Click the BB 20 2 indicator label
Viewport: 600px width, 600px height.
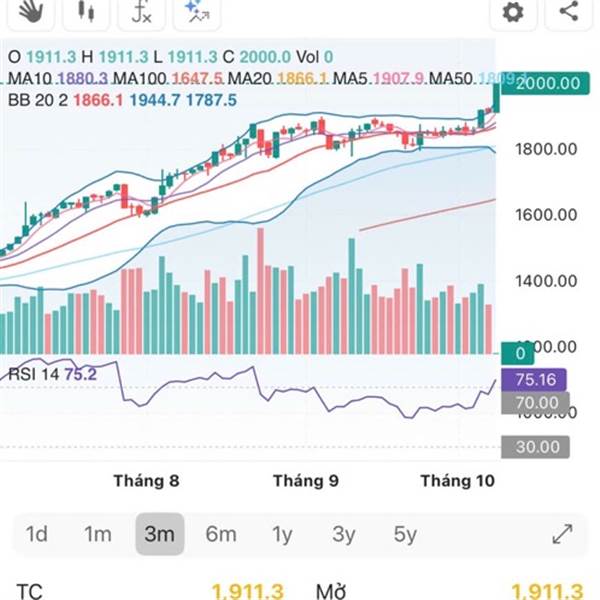32,100
